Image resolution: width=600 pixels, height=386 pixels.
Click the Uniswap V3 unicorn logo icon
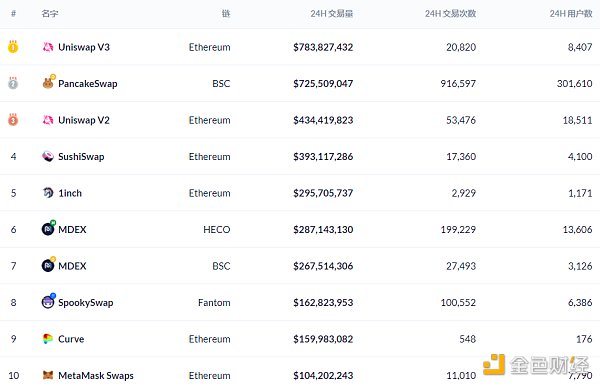(48, 47)
